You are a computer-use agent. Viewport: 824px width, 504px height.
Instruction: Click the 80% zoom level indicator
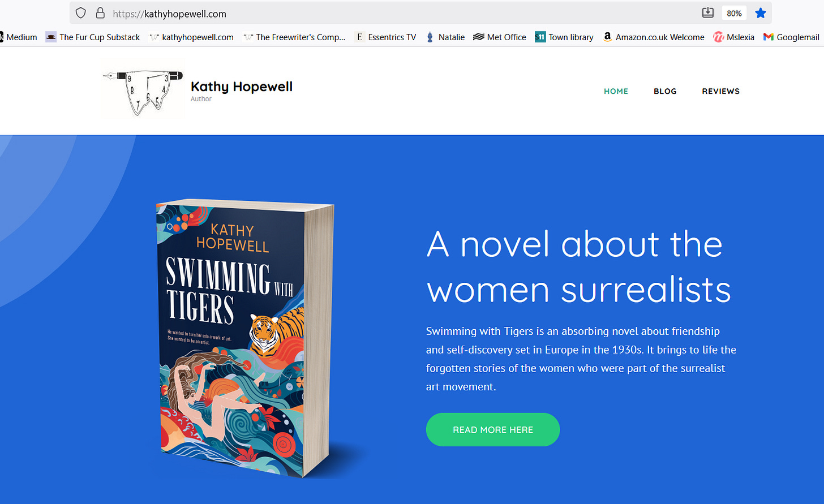(734, 13)
